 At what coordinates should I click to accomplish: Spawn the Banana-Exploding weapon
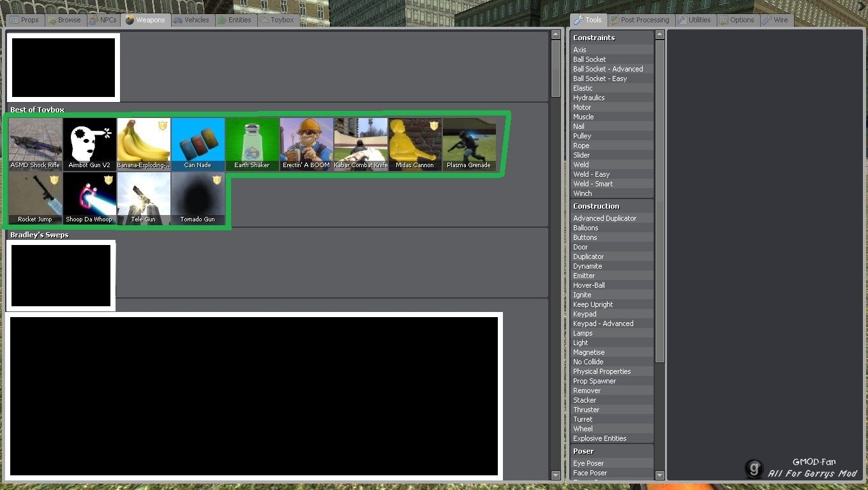pos(144,144)
